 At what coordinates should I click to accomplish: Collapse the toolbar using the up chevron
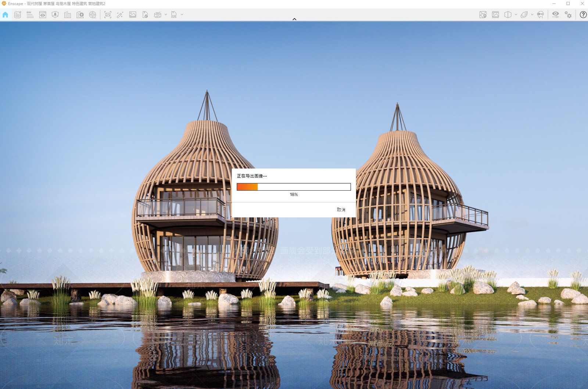(x=294, y=19)
